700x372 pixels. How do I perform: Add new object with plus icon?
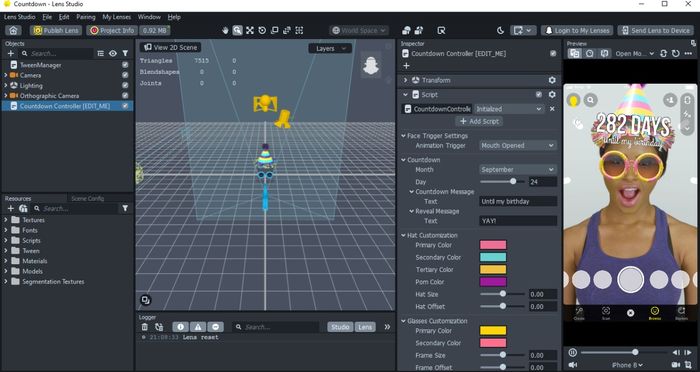[x=10, y=54]
